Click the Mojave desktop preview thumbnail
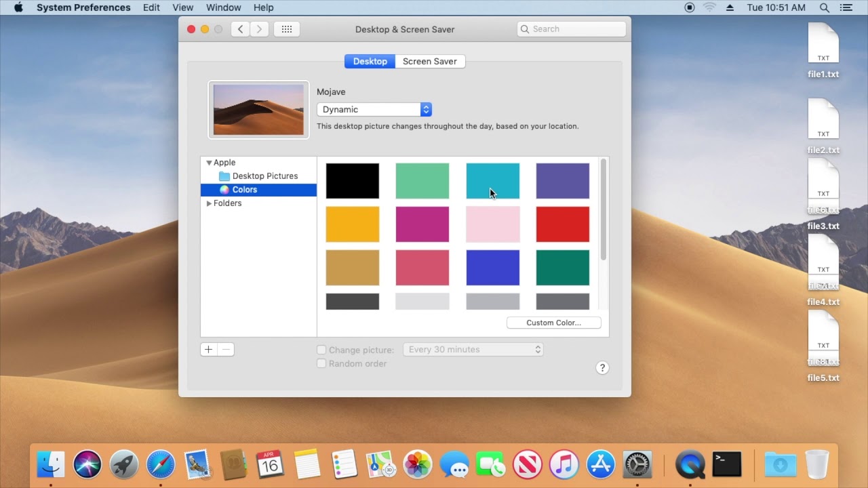868x488 pixels. (x=258, y=110)
